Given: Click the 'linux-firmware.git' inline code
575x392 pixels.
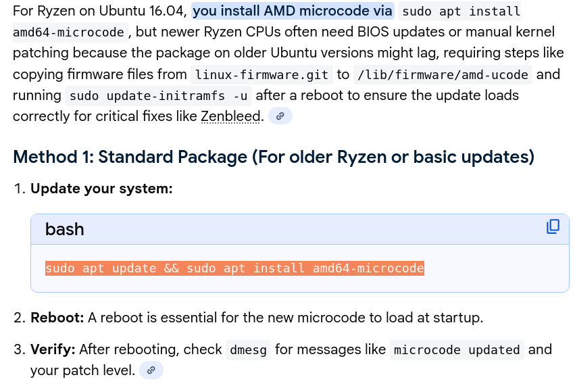Looking at the screenshot, I should (x=260, y=74).
